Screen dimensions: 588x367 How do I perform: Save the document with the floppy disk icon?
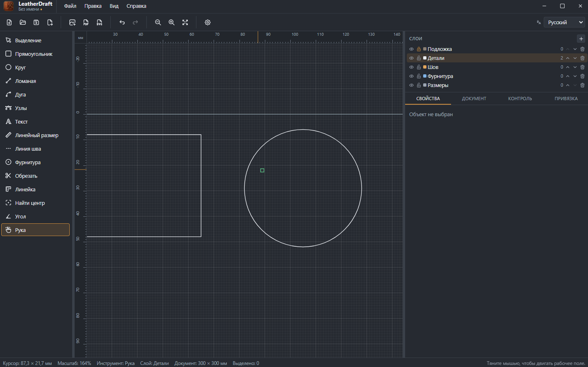pos(36,23)
